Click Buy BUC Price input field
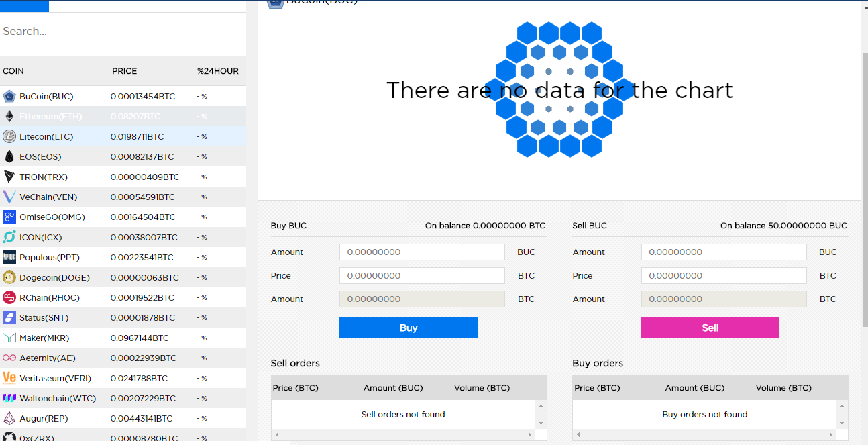 click(422, 276)
